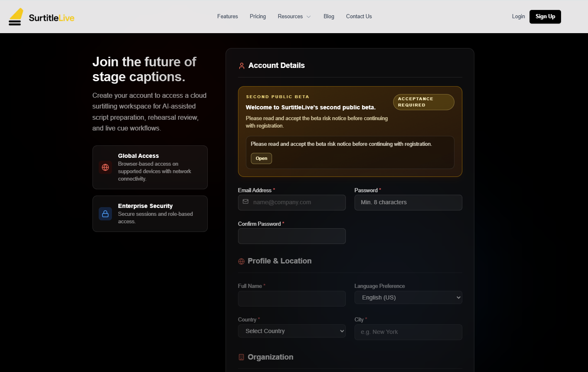Click the Profile & Location heading text
This screenshot has height=372, width=588.
point(279,261)
